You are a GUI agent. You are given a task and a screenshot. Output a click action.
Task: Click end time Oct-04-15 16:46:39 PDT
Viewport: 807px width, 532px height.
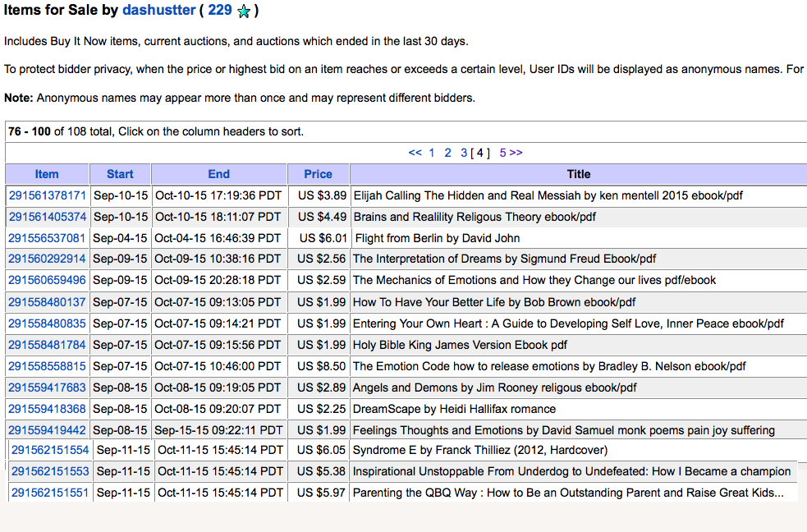[218, 238]
